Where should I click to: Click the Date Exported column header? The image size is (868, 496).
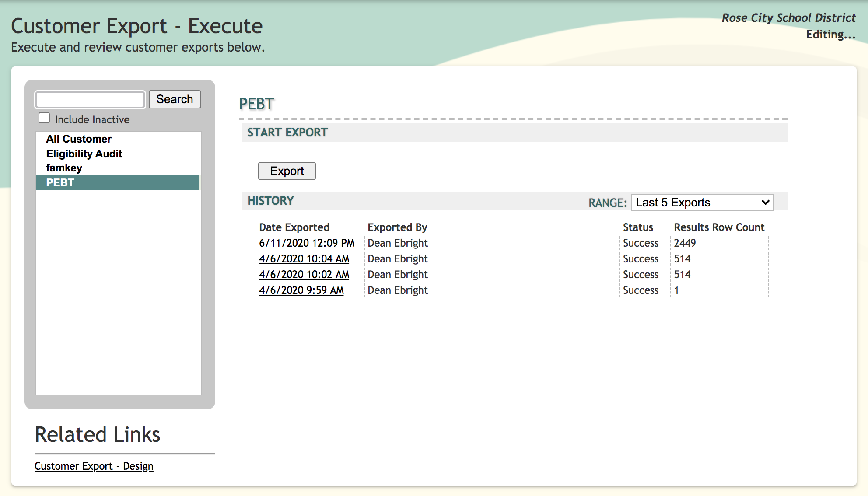294,227
